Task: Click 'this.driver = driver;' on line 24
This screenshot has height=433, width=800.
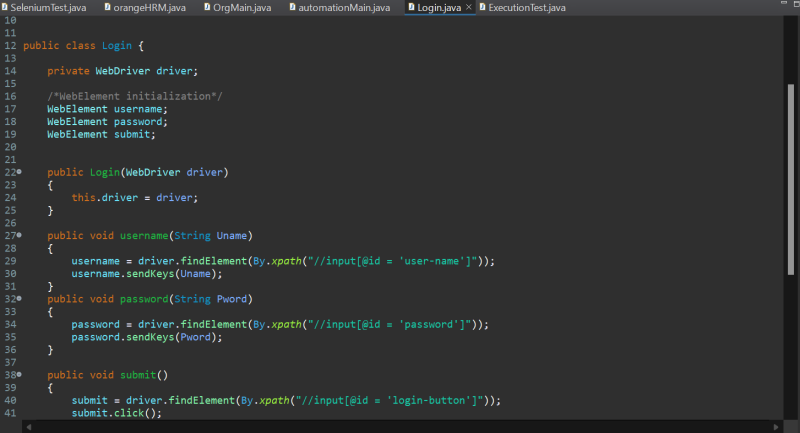Action: [x=135, y=197]
